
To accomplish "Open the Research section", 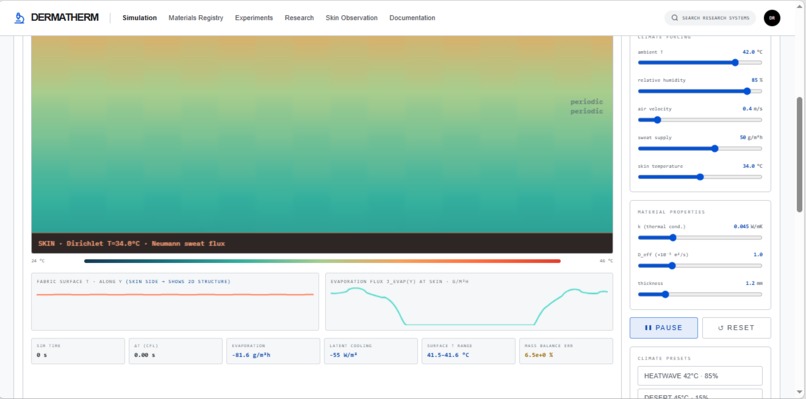I will [x=299, y=18].
